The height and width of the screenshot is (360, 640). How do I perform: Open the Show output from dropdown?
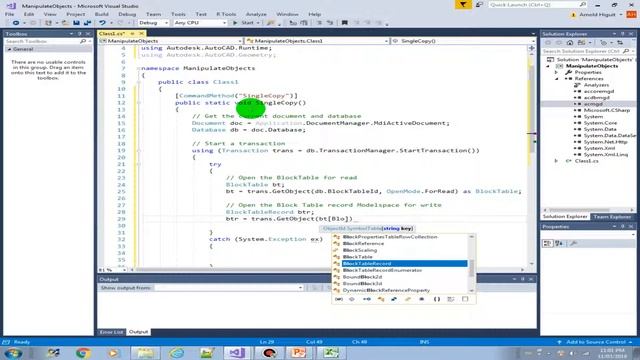[229, 288]
